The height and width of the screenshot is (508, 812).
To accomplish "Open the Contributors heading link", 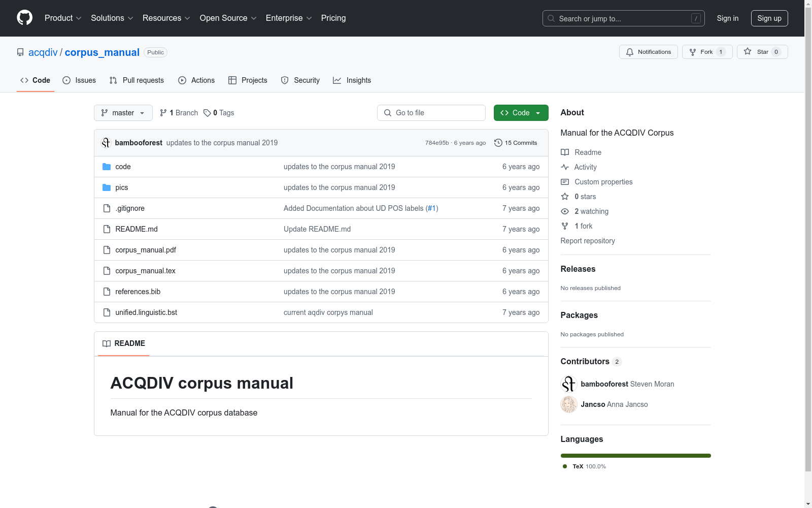I will tap(591, 362).
